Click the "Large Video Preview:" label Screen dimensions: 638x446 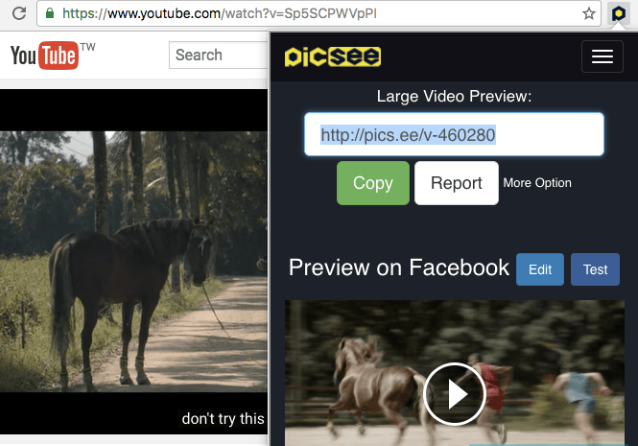[454, 96]
